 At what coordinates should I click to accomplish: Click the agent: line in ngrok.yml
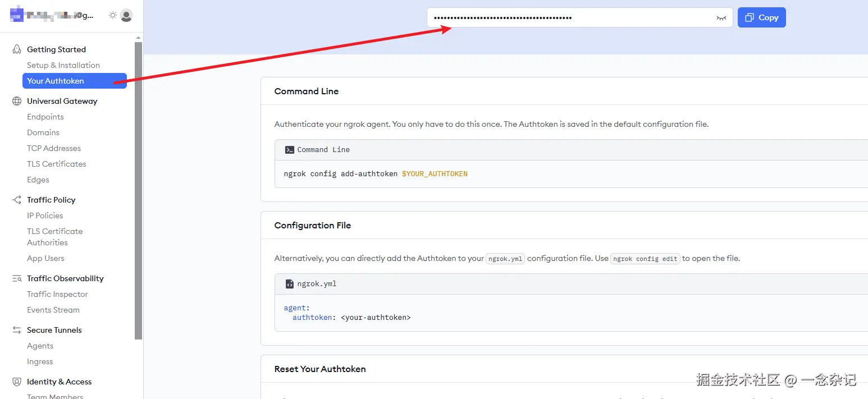(x=296, y=308)
